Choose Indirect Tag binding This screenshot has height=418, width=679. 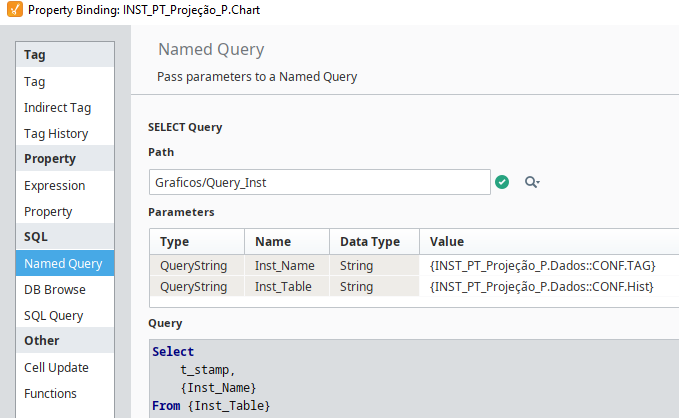point(58,107)
